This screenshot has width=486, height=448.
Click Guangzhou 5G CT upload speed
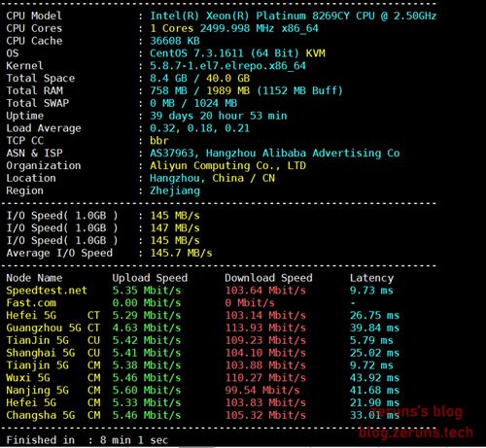pyautogui.click(x=147, y=327)
